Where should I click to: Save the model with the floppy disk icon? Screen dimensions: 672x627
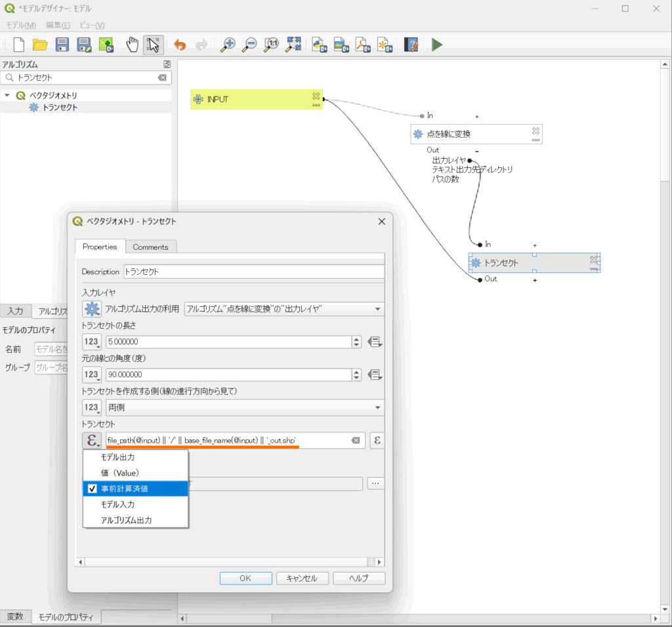click(62, 45)
